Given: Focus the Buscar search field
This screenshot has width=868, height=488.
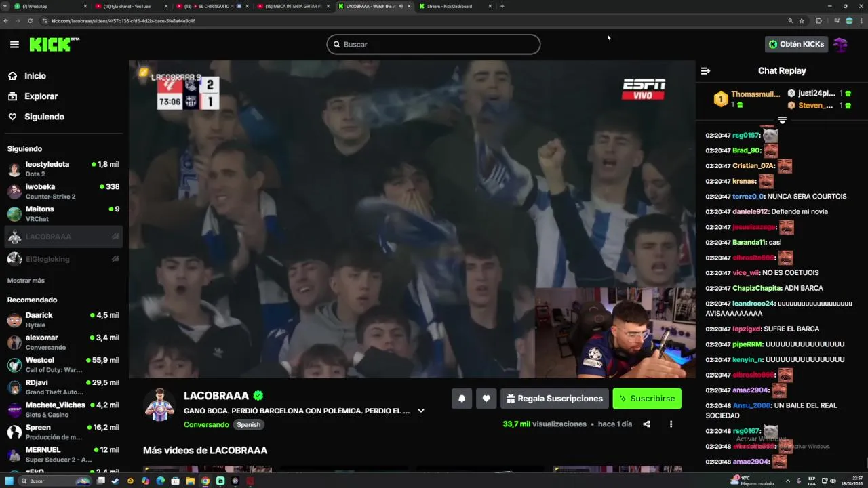Looking at the screenshot, I should [433, 44].
